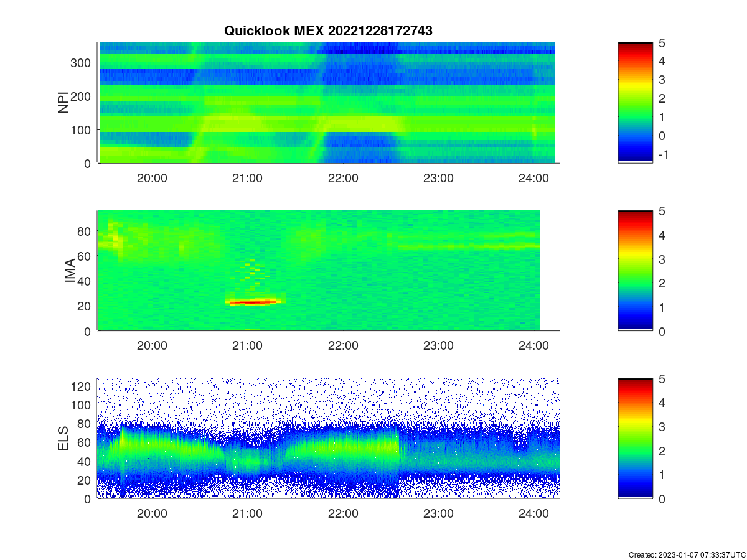Screen dimensions: 747x560
Task: Click the red intense band in IMA plot
Action: [253, 302]
